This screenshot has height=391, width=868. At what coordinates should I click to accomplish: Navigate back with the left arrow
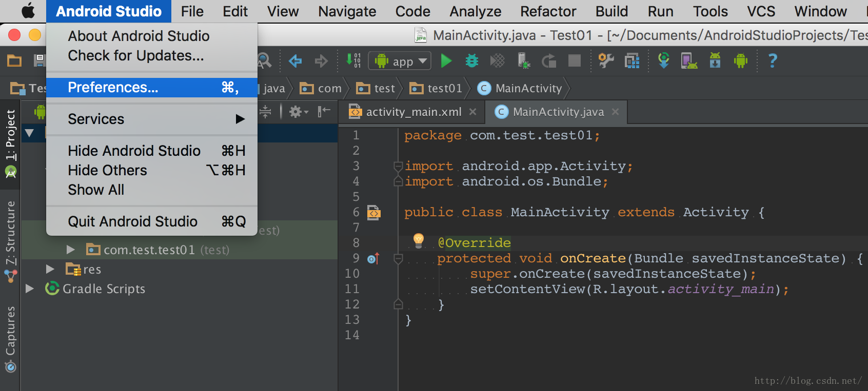point(295,61)
